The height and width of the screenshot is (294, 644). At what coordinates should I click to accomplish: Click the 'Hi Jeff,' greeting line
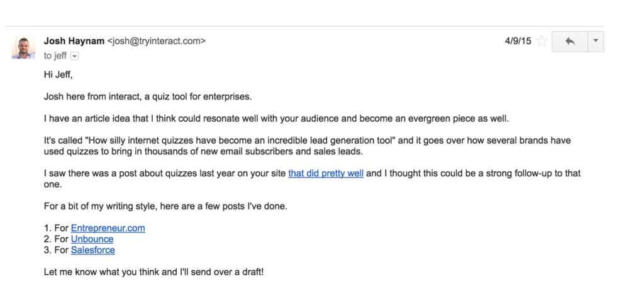tap(58, 75)
